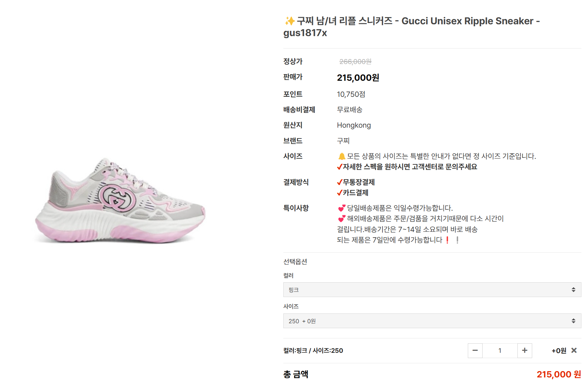The width and height of the screenshot is (588, 383).
Task: Click the plus quantity button
Action: (524, 351)
